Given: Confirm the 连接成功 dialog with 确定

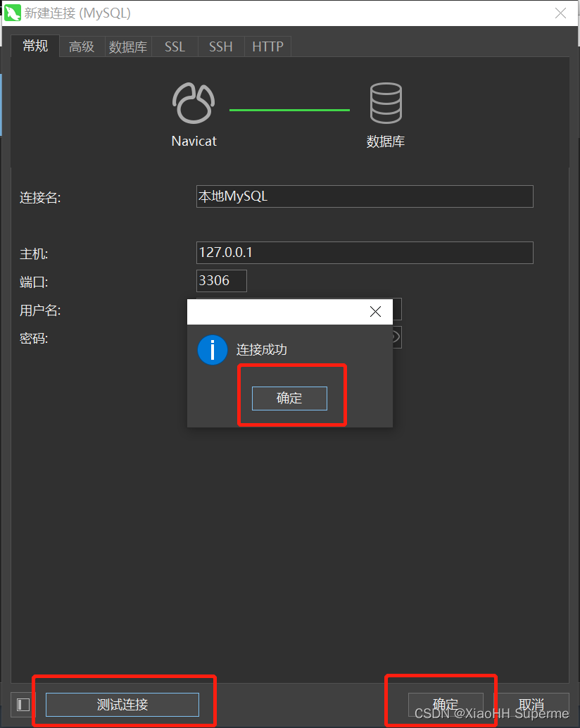Looking at the screenshot, I should click(289, 398).
